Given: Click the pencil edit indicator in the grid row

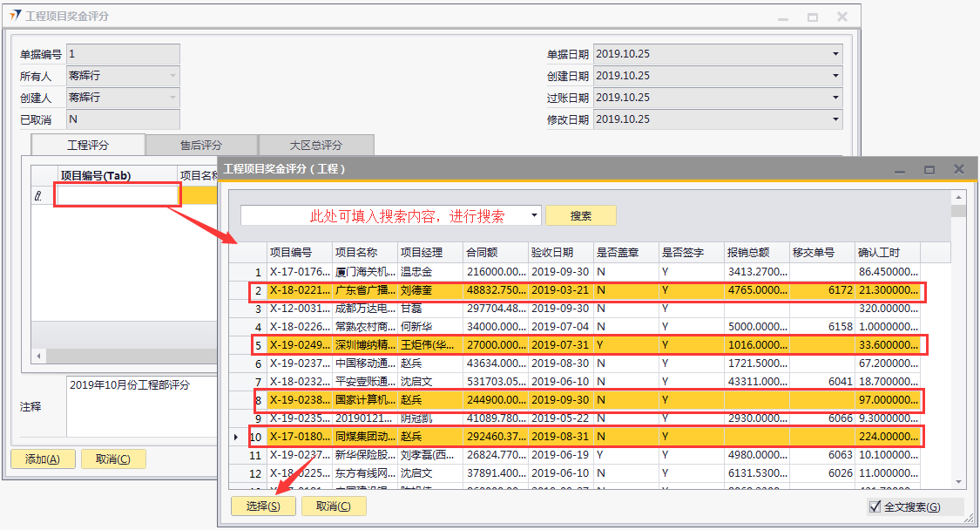Looking at the screenshot, I should [x=37, y=196].
